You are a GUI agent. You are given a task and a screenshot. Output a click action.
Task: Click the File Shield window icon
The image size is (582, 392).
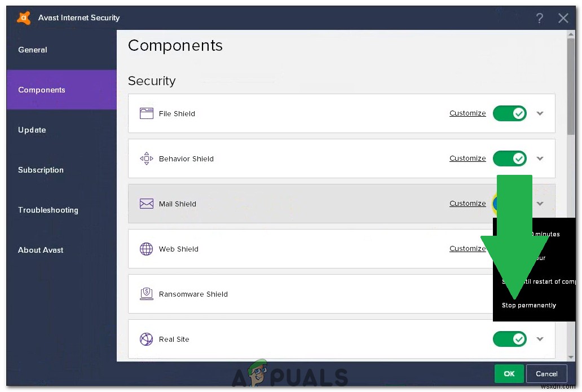tap(146, 113)
